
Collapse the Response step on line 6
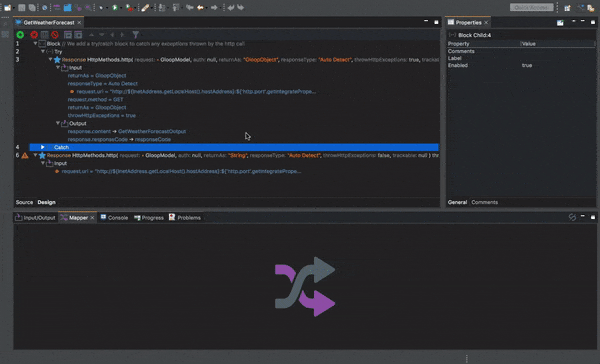(x=35, y=155)
